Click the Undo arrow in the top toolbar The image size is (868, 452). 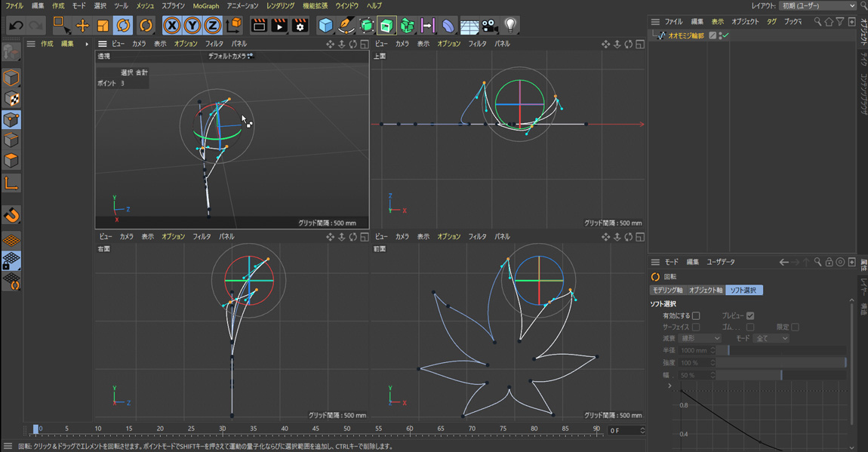pos(15,26)
